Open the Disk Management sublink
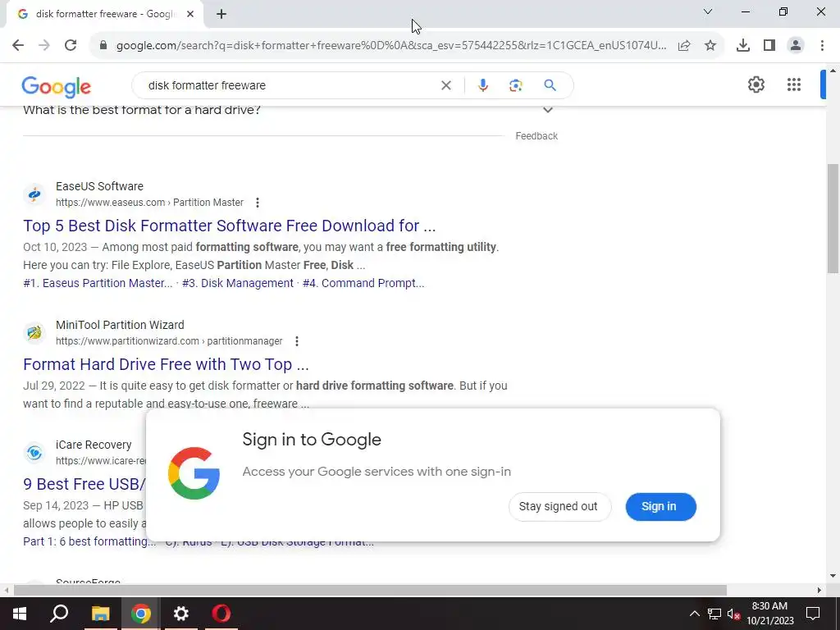 click(x=238, y=283)
